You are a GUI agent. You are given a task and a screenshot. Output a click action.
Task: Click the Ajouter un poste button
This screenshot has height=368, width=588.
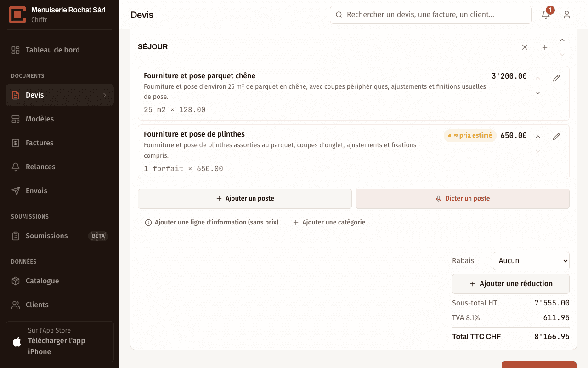245,199
